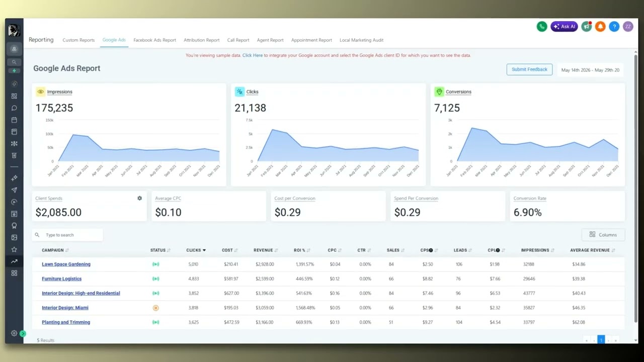The height and width of the screenshot is (362, 644).
Task: Sort table by Status column
Action: pos(160,250)
